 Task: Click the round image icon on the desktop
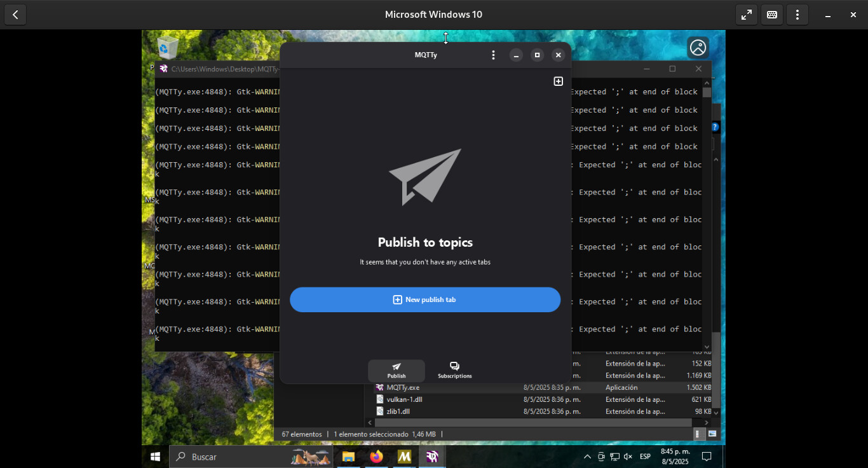(698, 48)
